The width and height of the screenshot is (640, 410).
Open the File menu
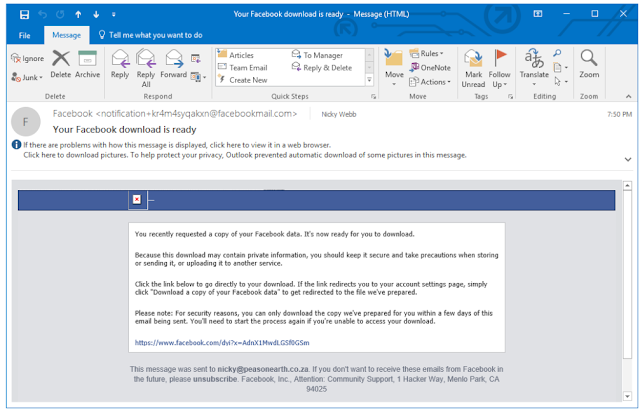point(24,35)
